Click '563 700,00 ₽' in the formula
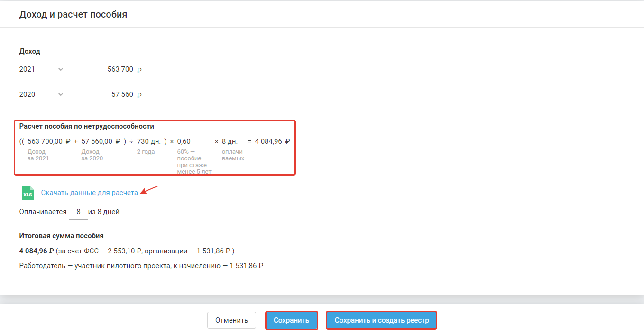 tap(49, 141)
